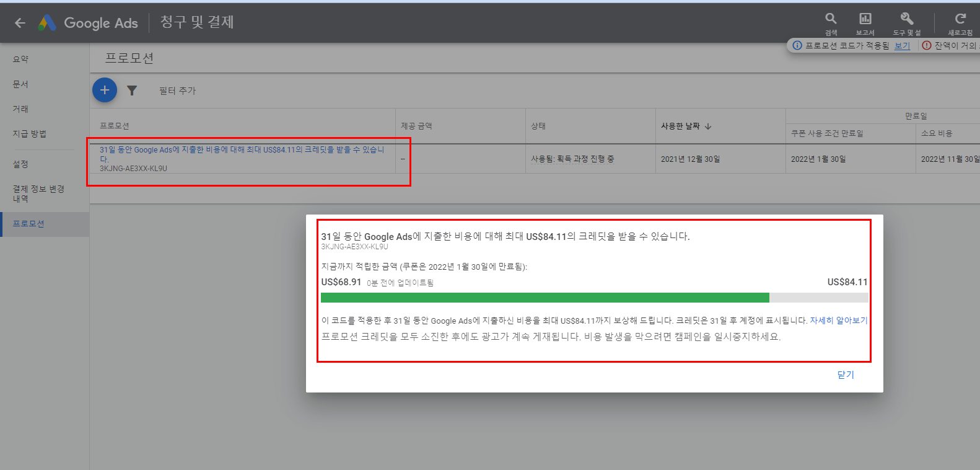Image resolution: width=980 pixels, height=470 pixels.
Task: Open promotion link with US$84.11 credit
Action: 242,154
